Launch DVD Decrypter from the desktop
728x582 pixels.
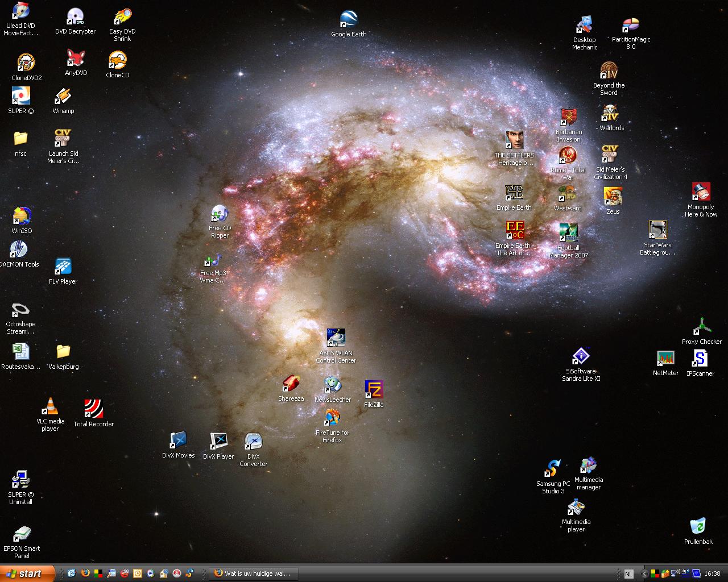coord(75,18)
